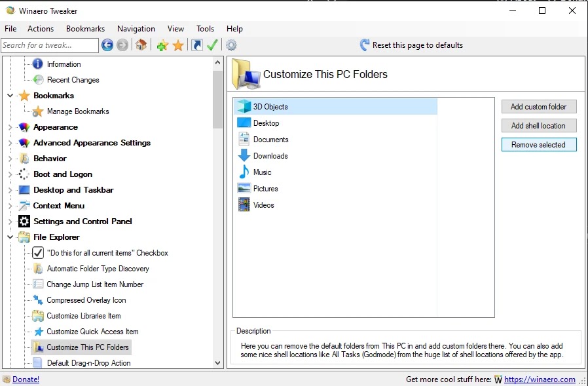
Task: Select the Music note icon
Action: pyautogui.click(x=244, y=172)
